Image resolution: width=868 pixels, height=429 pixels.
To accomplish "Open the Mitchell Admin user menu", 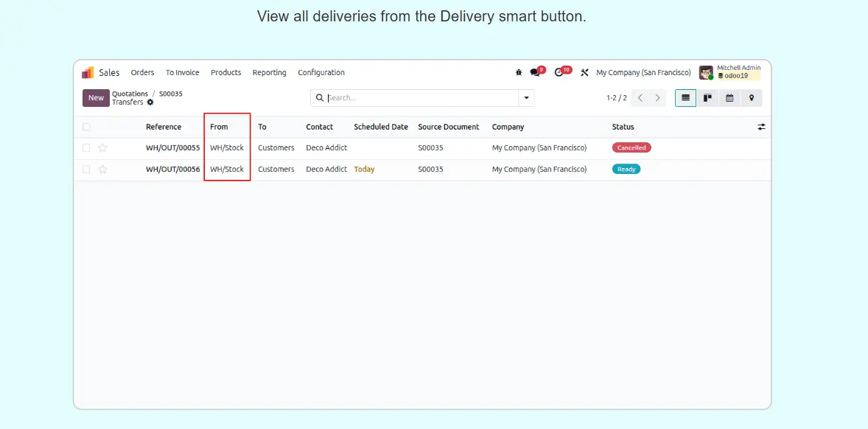I will pos(729,72).
